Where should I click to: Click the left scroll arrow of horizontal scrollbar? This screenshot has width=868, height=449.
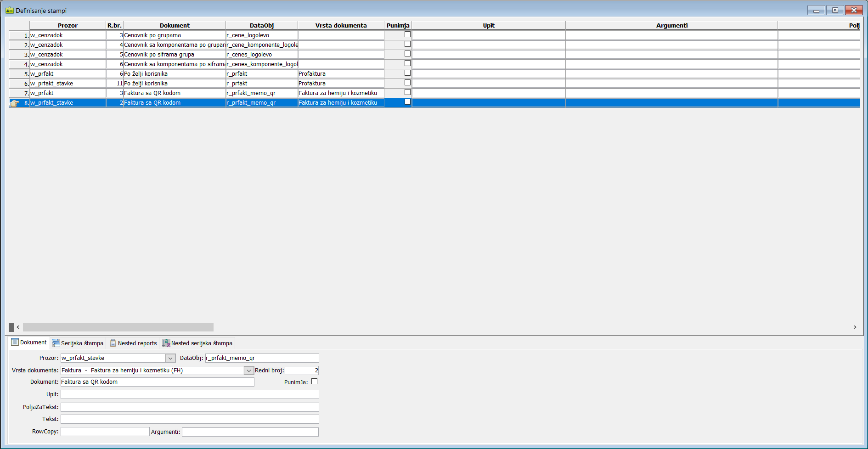click(x=18, y=327)
